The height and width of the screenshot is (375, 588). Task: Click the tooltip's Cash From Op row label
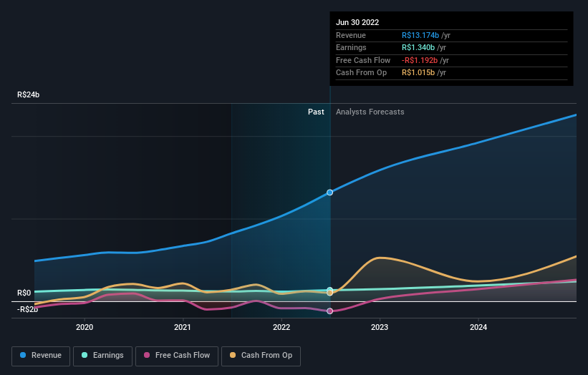(361, 73)
